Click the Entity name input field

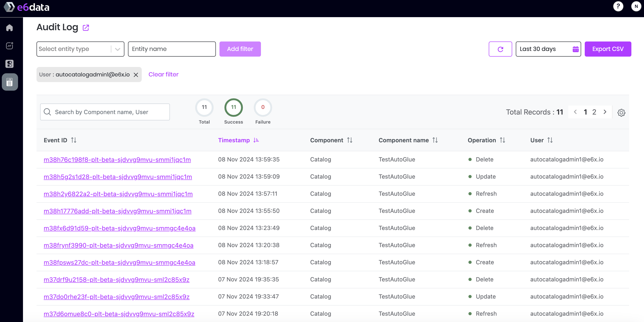pyautogui.click(x=172, y=49)
